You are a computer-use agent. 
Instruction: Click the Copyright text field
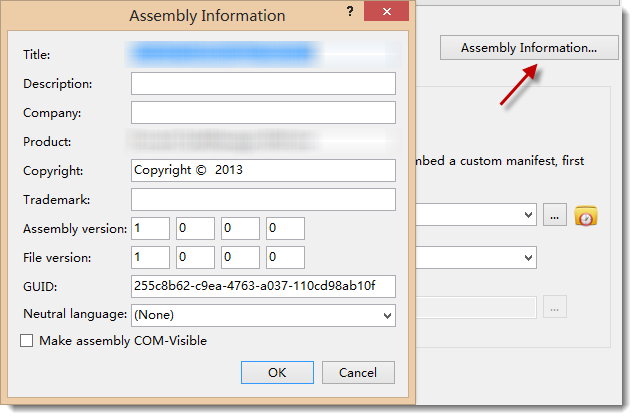pyautogui.click(x=263, y=171)
